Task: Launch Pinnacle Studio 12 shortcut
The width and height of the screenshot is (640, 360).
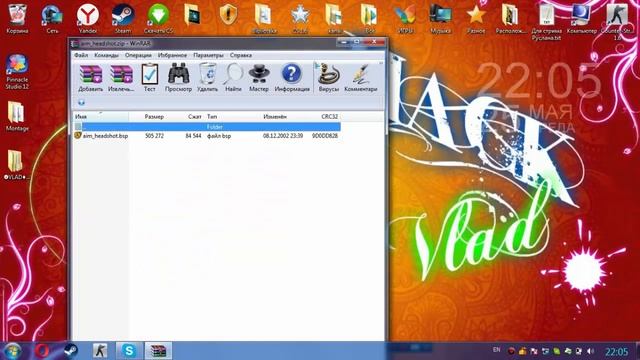Action: click(x=17, y=71)
